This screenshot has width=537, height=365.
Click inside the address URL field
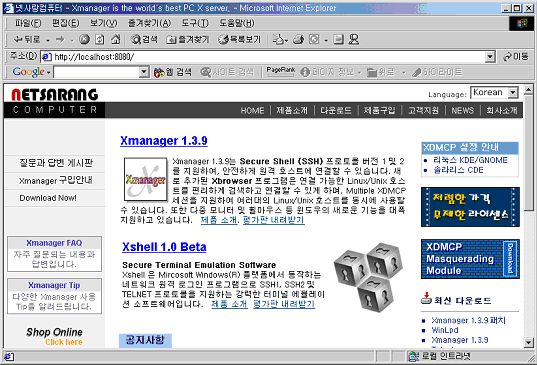tap(268, 57)
